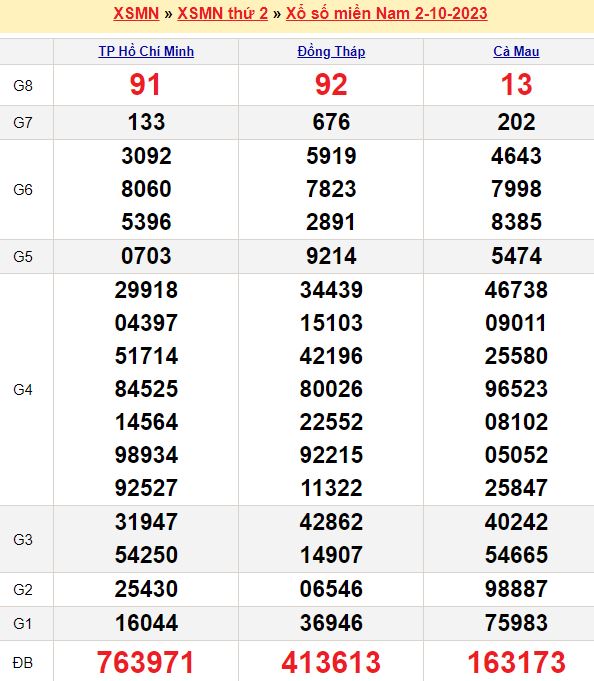This screenshot has height=681, width=594.
Task: Select G2 number 06546
Action: click(331, 589)
